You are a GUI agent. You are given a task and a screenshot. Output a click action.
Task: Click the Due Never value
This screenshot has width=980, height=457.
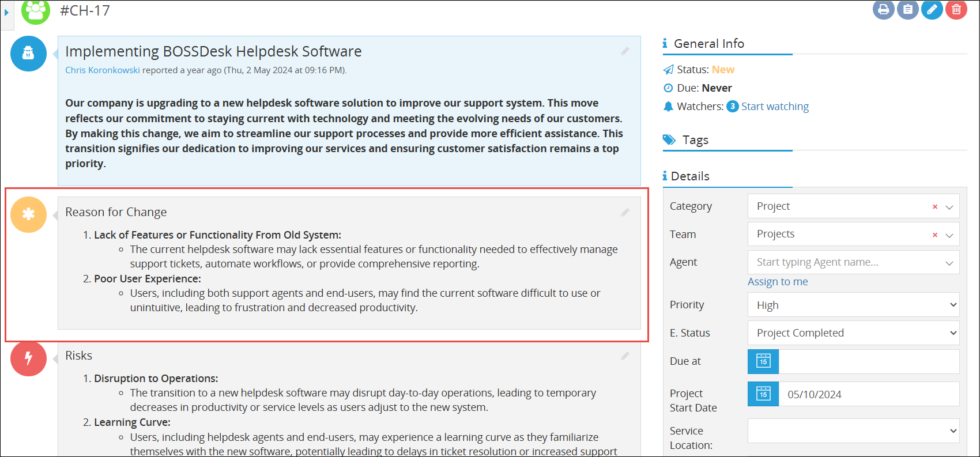pos(717,88)
